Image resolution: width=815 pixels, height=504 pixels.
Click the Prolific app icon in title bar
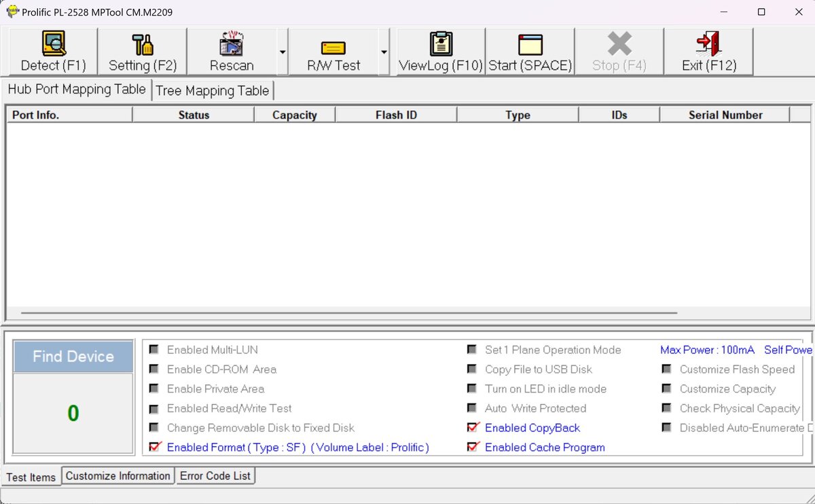(12, 12)
